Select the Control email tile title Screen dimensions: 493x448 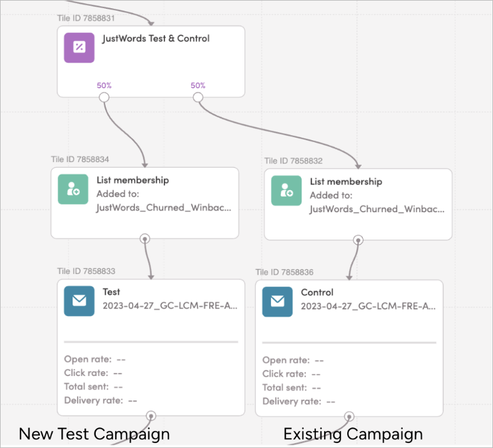(x=317, y=292)
